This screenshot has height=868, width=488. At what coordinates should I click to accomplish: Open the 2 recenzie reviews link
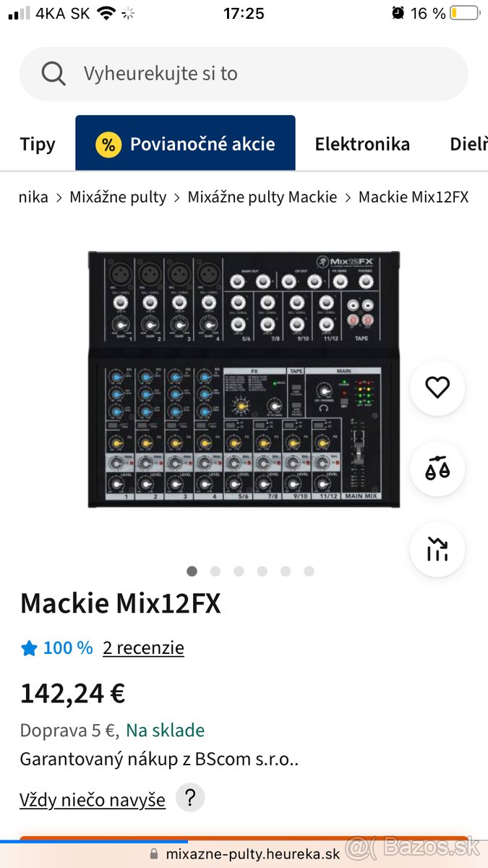(143, 647)
